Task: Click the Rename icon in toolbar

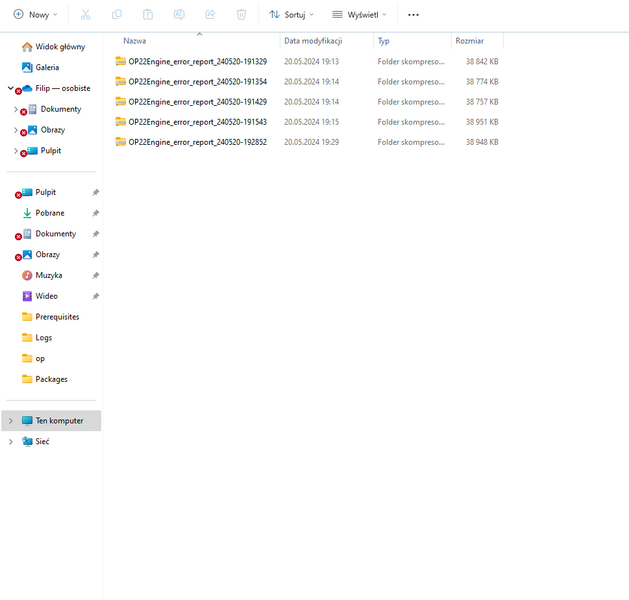Action: (x=179, y=15)
